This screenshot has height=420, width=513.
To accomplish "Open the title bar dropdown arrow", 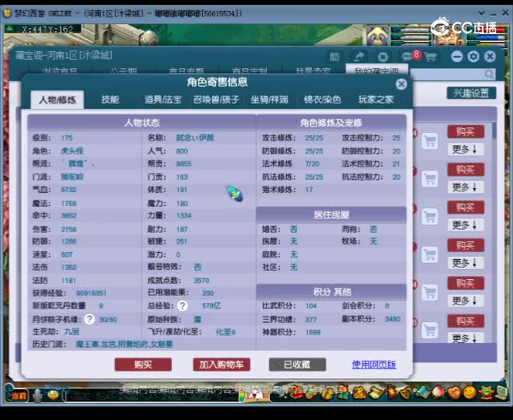I will pos(482,13).
